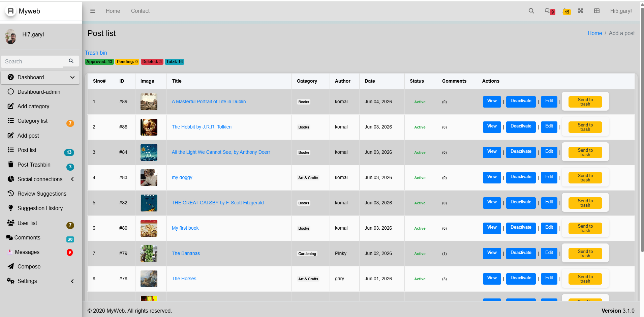Click thumbnail of The Hobbit post

click(149, 127)
